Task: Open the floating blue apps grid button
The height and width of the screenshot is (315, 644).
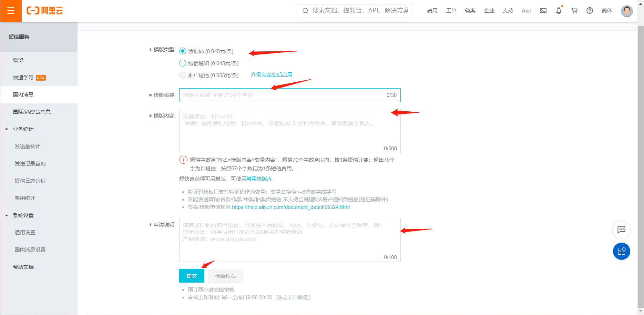Action: coord(622,251)
